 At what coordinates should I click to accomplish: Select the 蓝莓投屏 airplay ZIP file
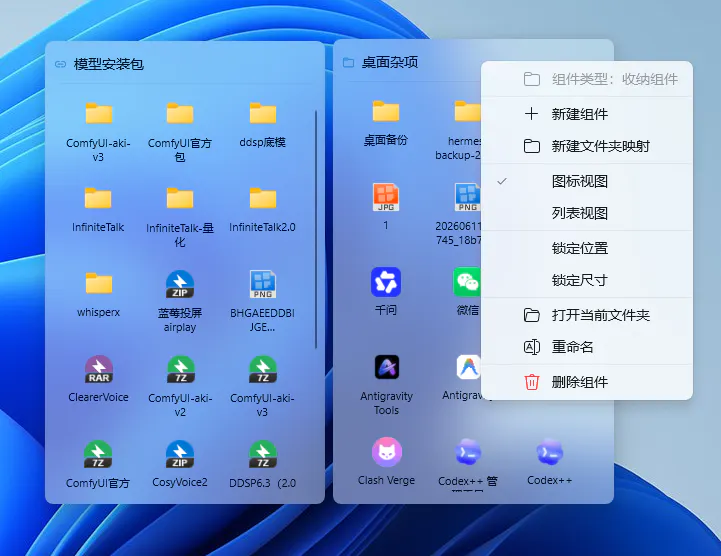pyautogui.click(x=180, y=284)
